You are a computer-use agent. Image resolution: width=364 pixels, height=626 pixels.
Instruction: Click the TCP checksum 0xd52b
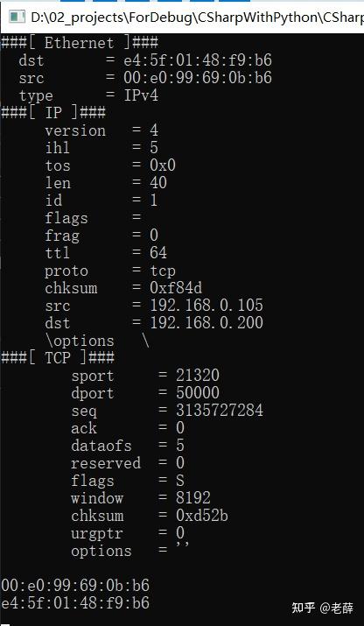[202, 516]
